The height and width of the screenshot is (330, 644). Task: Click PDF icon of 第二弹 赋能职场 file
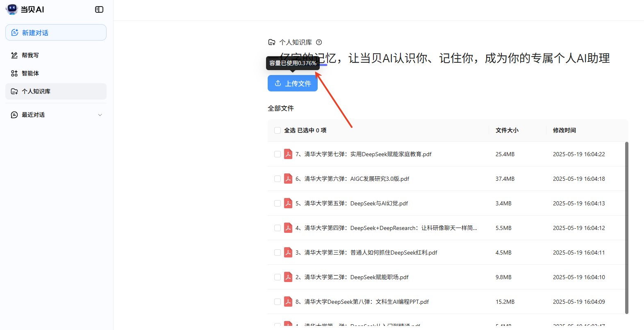(288, 277)
